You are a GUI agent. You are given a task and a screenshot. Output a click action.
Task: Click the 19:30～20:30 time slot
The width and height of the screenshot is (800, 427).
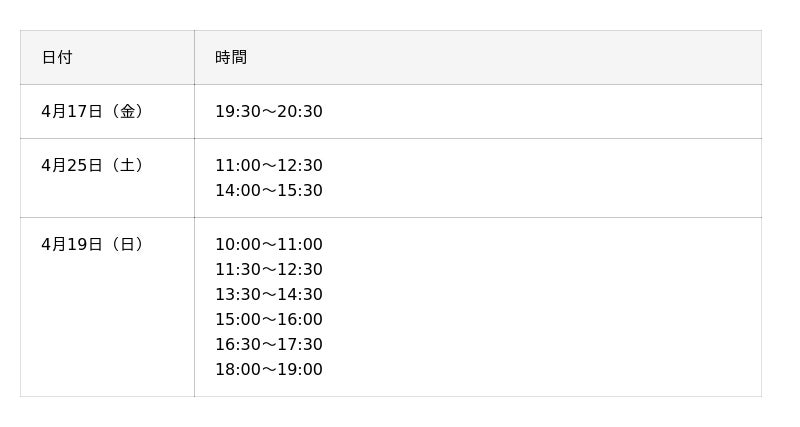[x=268, y=111]
